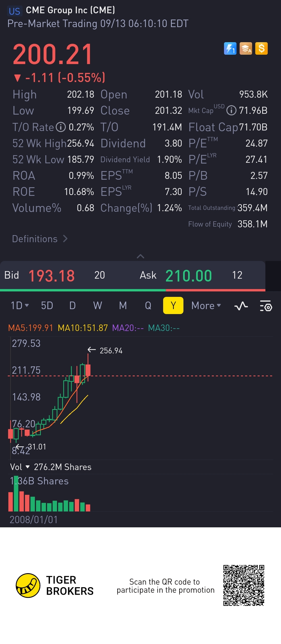281x644 pixels.
Task: Tap the 256.94 high marker on chart
Action: pos(105,351)
